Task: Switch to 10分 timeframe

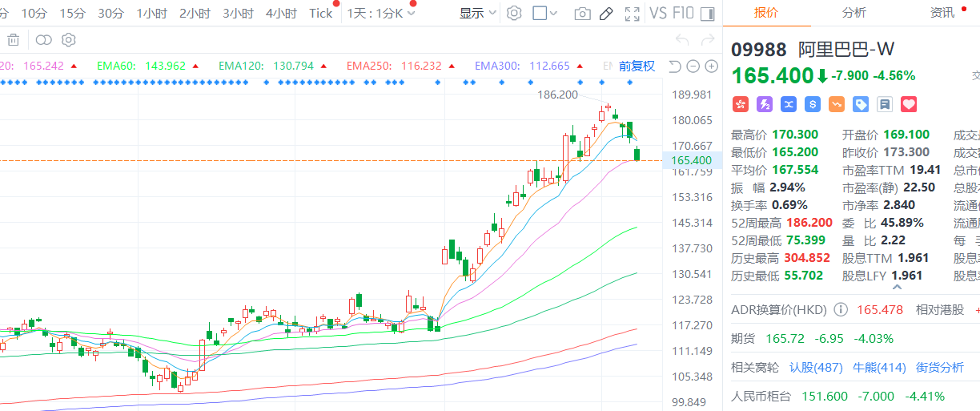Action: pyautogui.click(x=34, y=13)
